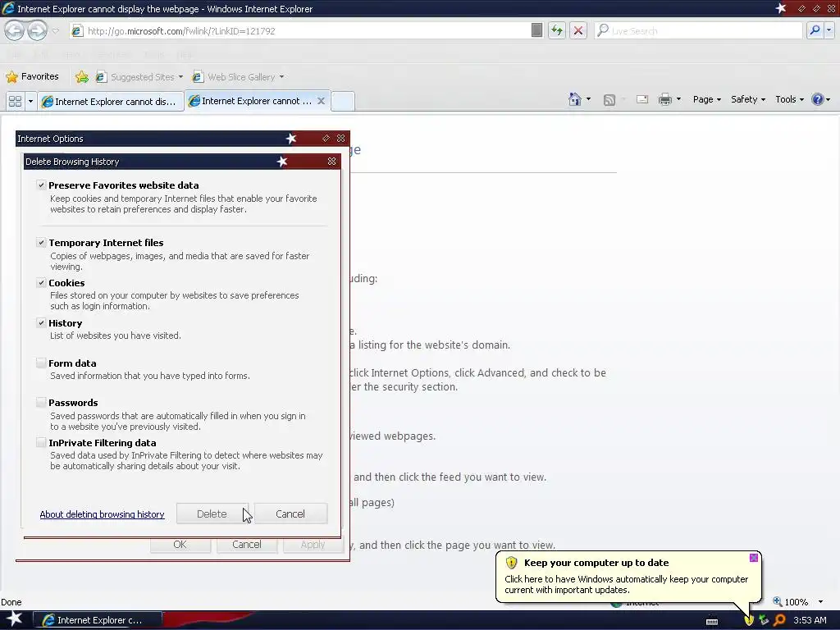Click the RSS Feeds icon

(609, 99)
